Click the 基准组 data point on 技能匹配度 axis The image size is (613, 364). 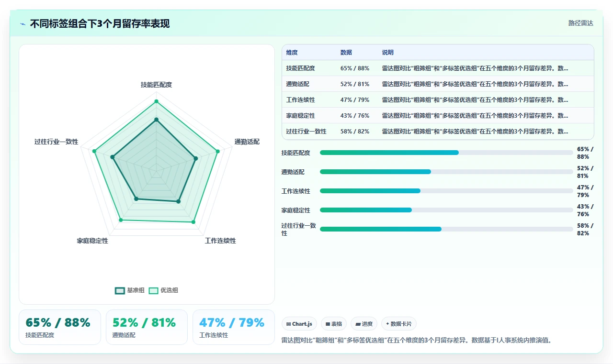[156, 120]
